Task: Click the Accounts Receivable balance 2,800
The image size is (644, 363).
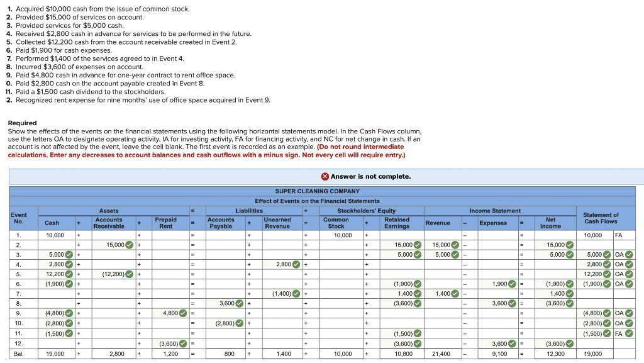Action: coord(114,354)
